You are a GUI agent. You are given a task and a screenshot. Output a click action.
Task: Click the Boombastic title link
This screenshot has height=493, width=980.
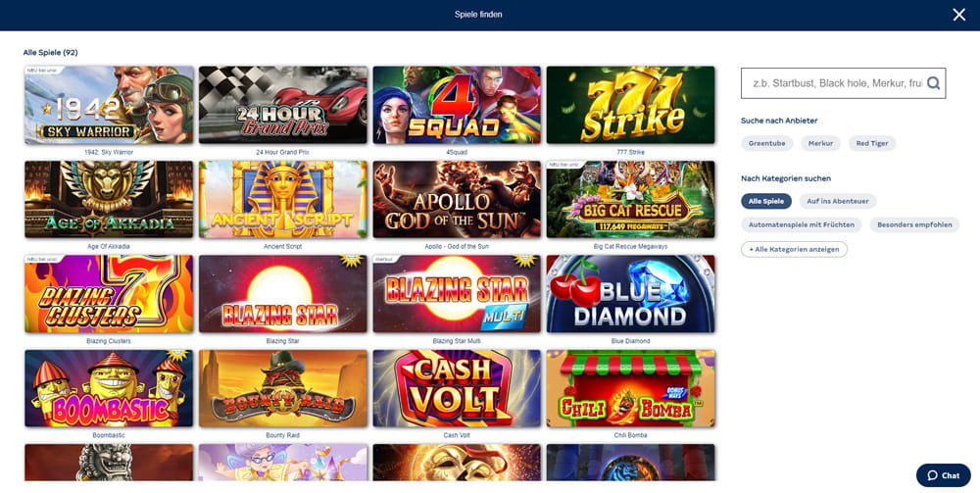(x=109, y=435)
